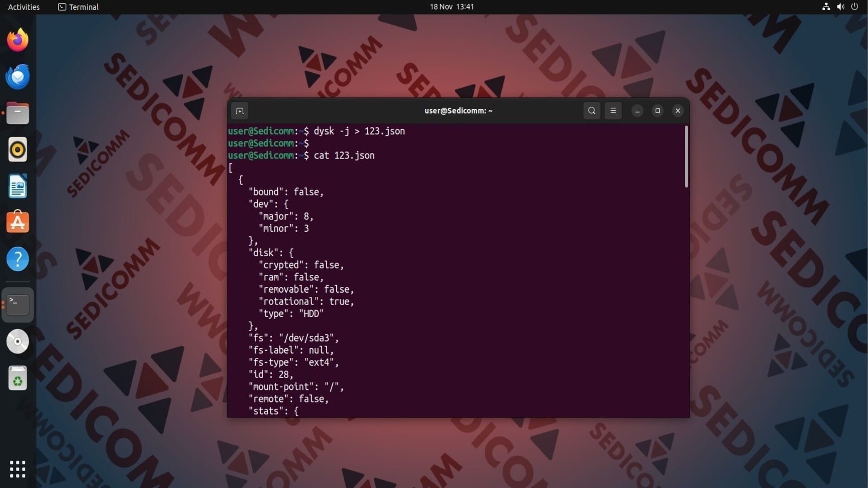Viewport: 868px width, 488px height.
Task: Click the line "disk": {
Action: click(x=271, y=253)
